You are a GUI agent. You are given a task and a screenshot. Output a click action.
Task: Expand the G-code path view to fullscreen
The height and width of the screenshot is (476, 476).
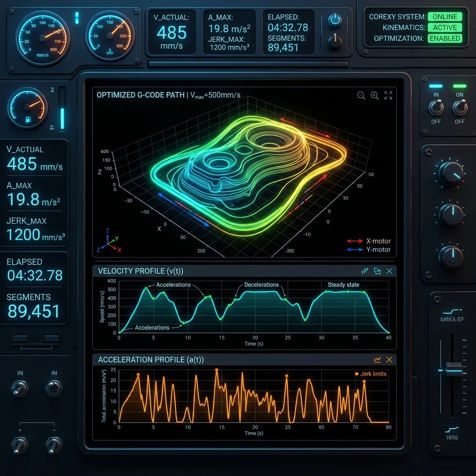tap(388, 95)
